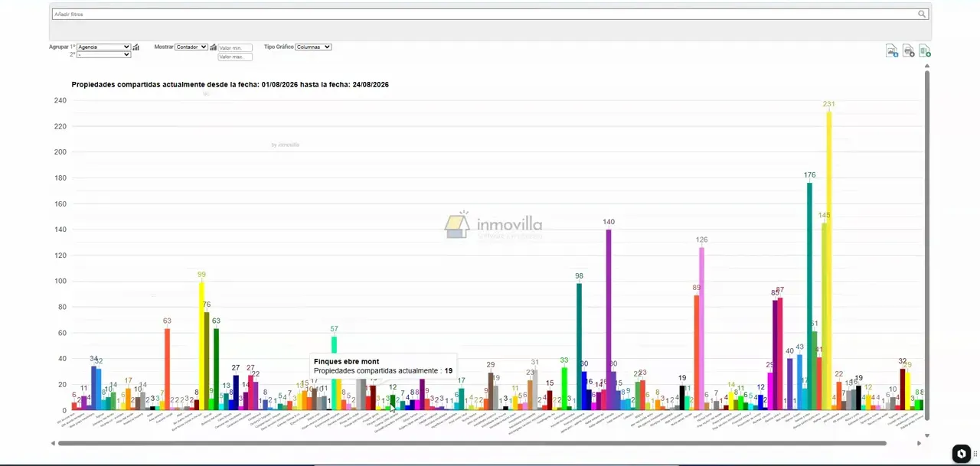Click the orange-red bar labeled 89
This screenshot has height=466, width=980.
(696, 353)
